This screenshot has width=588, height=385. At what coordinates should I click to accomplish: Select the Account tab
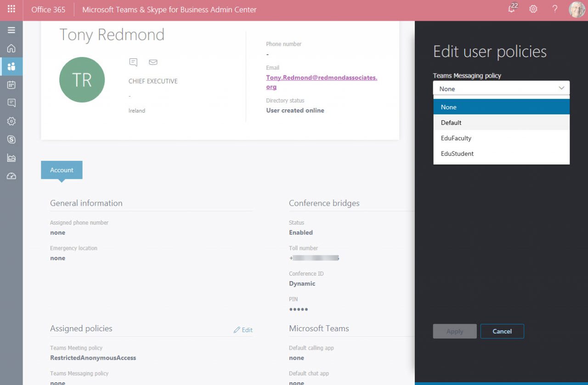(x=62, y=170)
